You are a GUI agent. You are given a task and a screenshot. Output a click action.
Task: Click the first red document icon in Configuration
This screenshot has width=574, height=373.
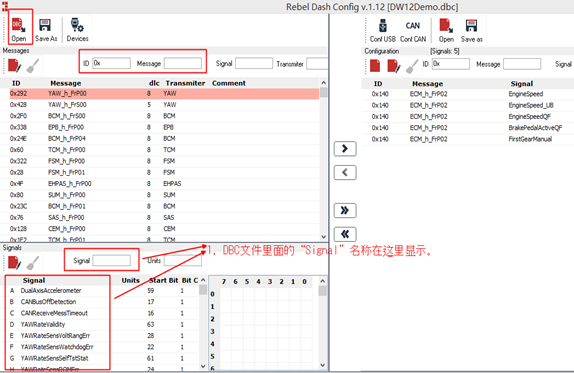375,66
